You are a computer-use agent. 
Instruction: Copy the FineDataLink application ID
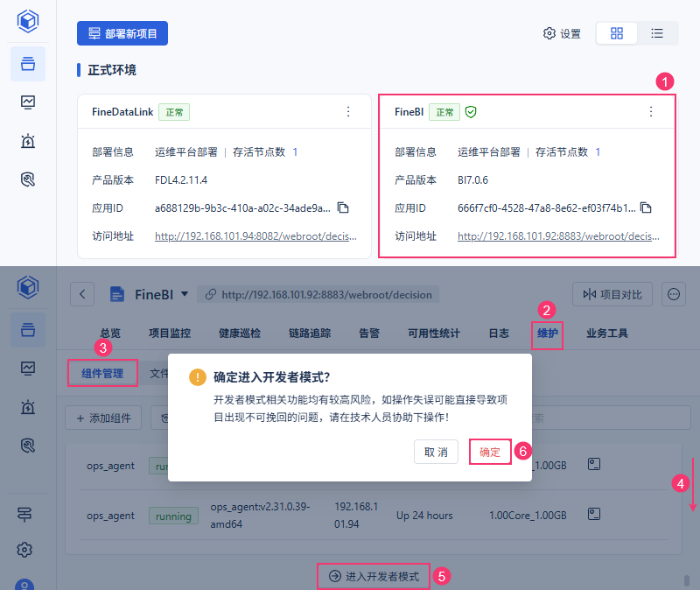point(343,207)
